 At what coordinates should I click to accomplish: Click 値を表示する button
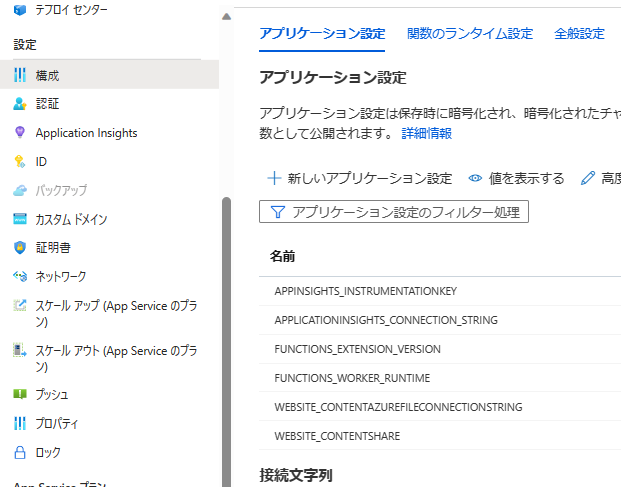[516, 178]
